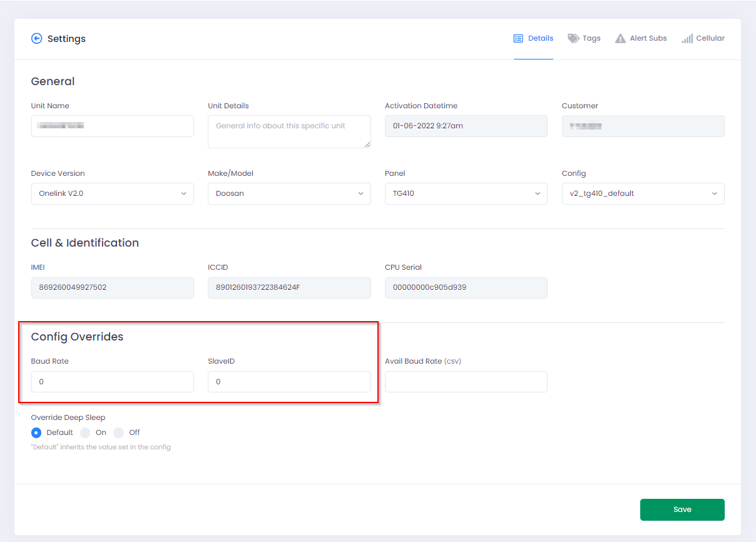
Task: Focus the Unit Name text field
Action: point(112,126)
